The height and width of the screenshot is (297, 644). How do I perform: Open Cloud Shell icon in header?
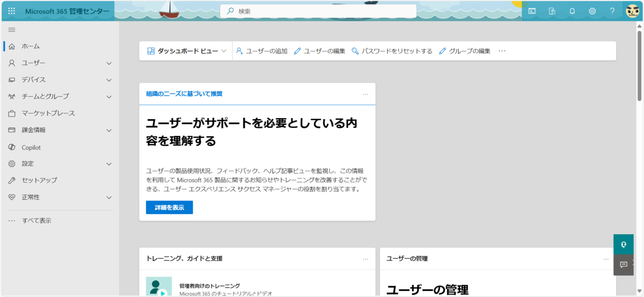click(532, 11)
